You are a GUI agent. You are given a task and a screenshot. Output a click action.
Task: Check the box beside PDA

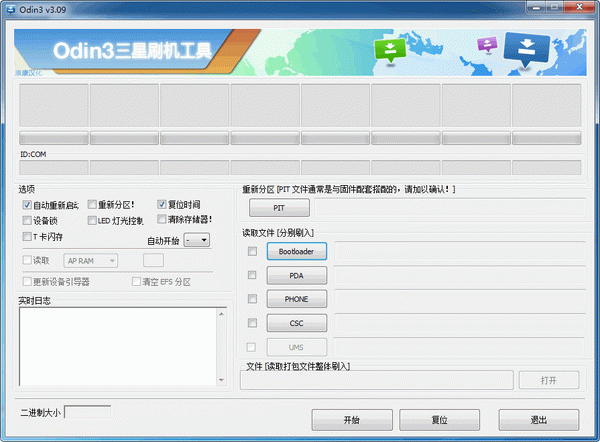click(x=252, y=275)
